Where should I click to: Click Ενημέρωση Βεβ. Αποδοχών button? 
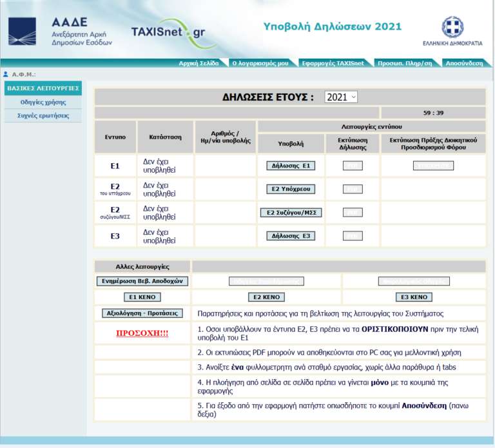tap(142, 281)
